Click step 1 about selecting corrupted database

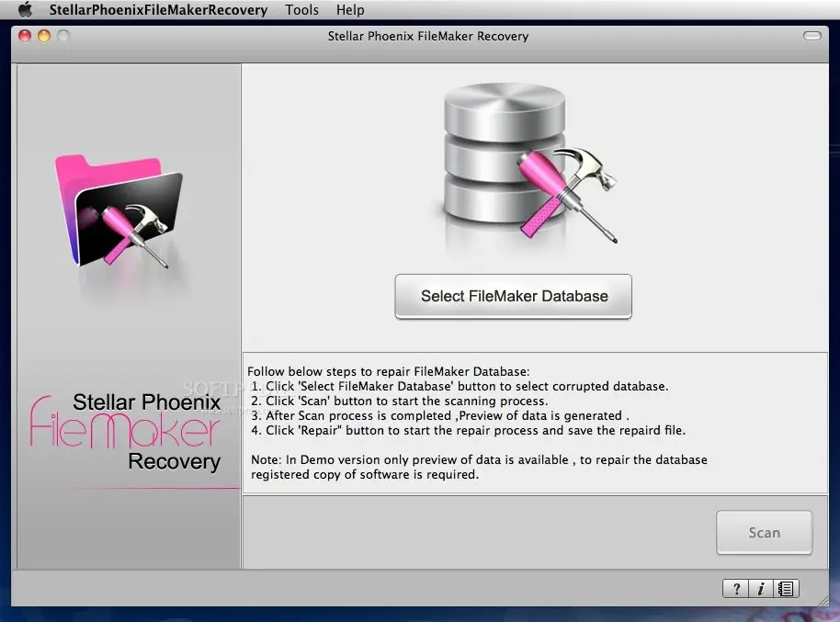460,386
